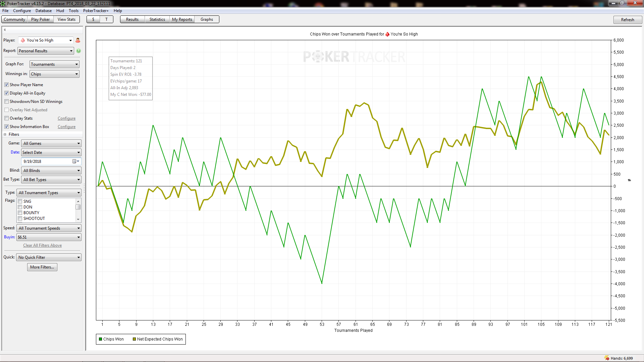Viewport: 644px width, 362px height.
Task: Click Configure link next to Overlay Stats
Action: click(x=67, y=118)
